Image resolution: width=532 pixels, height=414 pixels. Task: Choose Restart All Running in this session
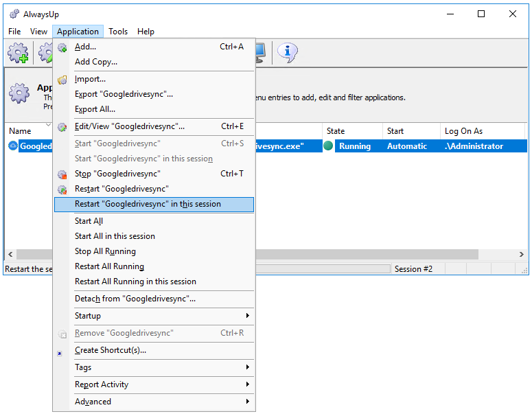click(x=154, y=281)
